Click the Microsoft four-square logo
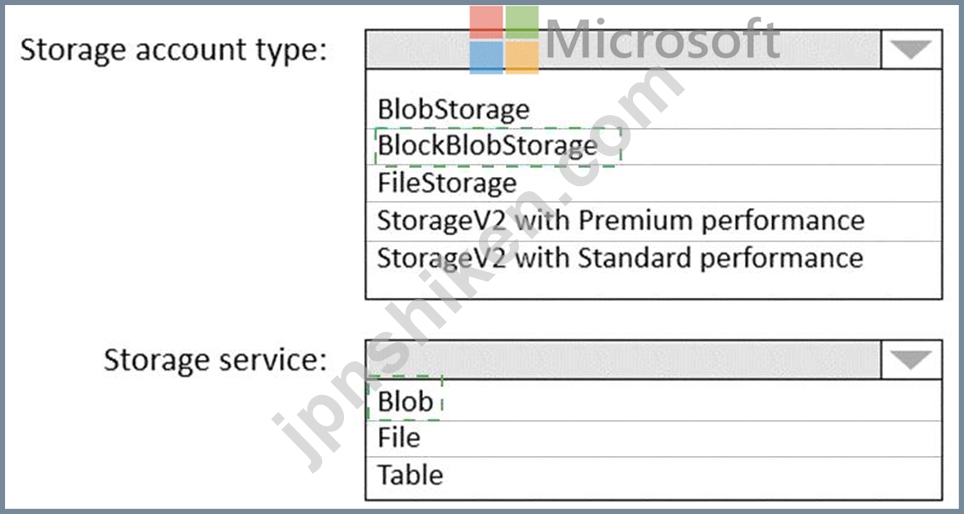 tap(504, 40)
